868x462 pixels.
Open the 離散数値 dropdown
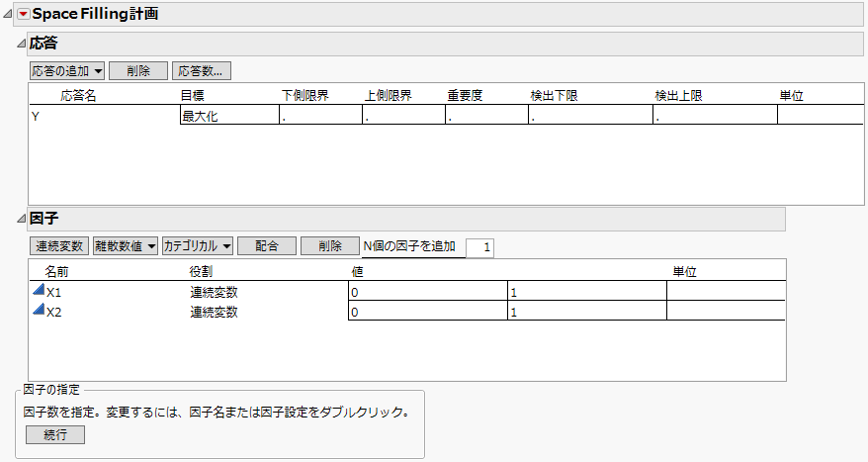(x=126, y=246)
